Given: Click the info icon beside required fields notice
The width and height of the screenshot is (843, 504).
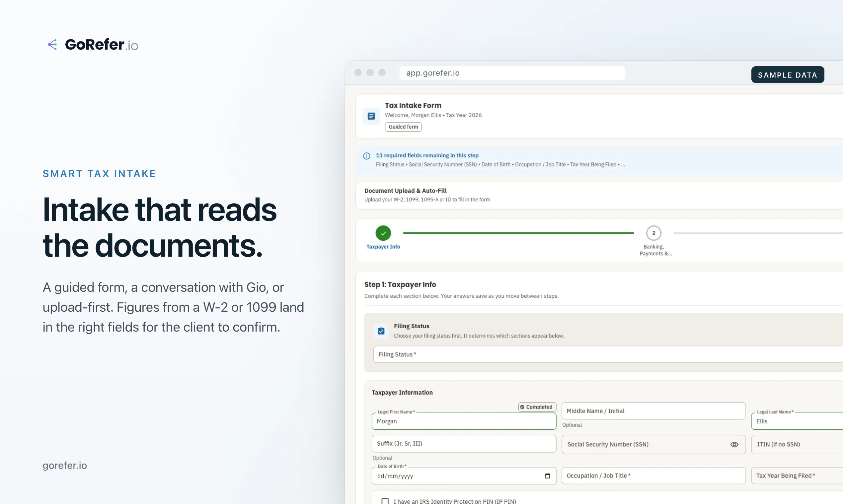Looking at the screenshot, I should tap(366, 156).
